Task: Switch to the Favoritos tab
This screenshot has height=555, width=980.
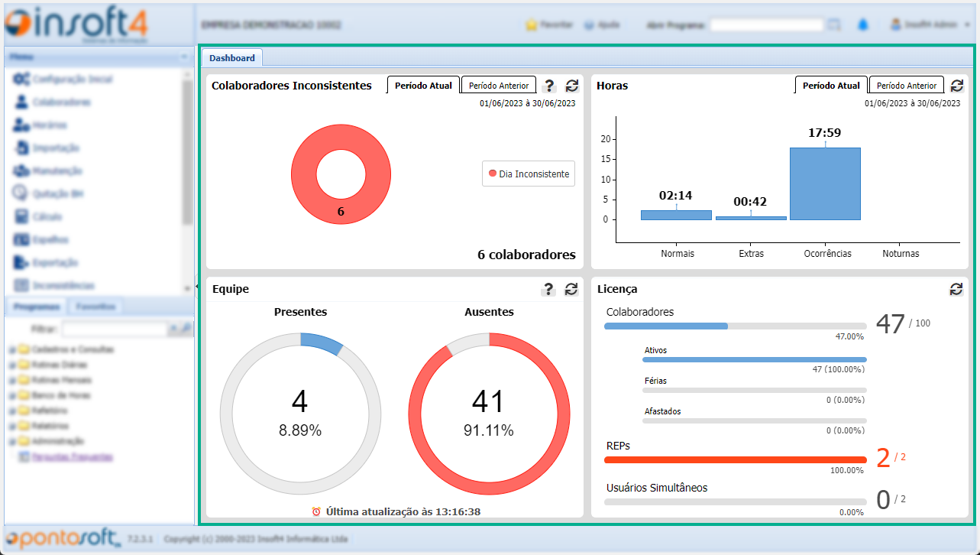Action: 95,307
